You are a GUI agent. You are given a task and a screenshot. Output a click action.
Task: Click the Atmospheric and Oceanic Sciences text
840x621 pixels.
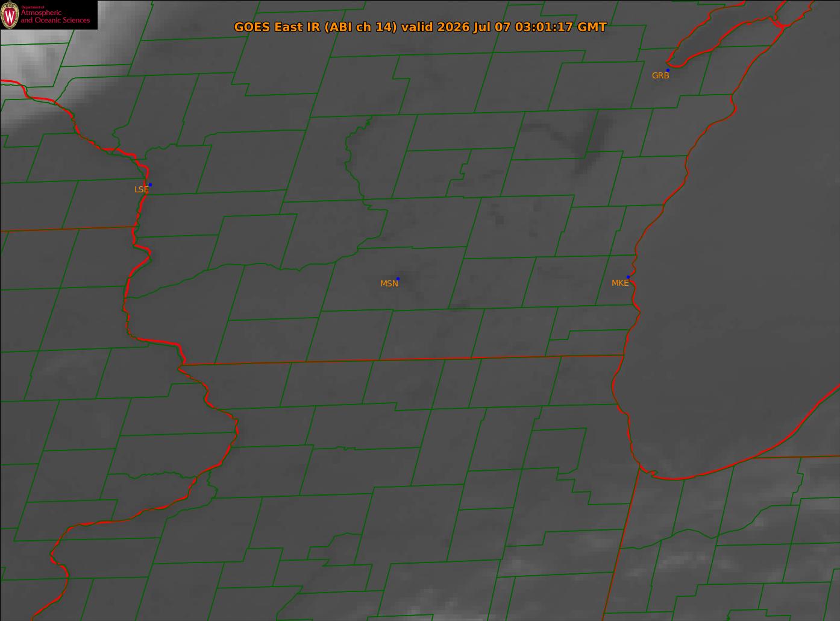click(55, 16)
